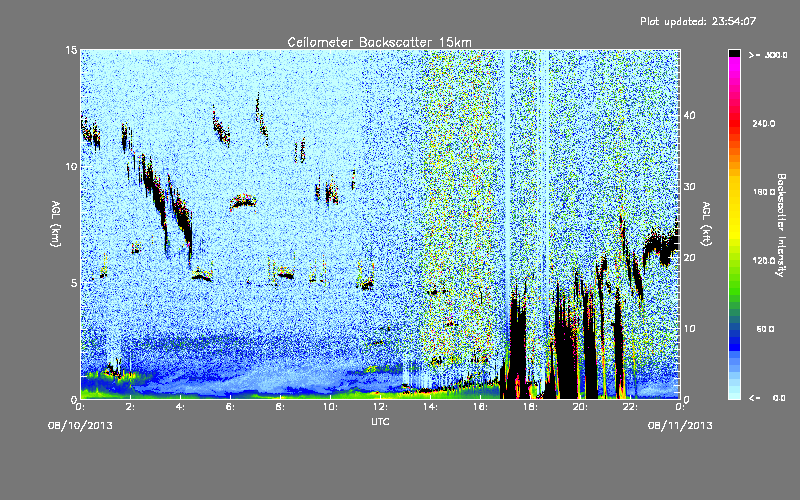800x500 pixels.
Task: Click the black top of the colorbar
Action: [x=734, y=53]
